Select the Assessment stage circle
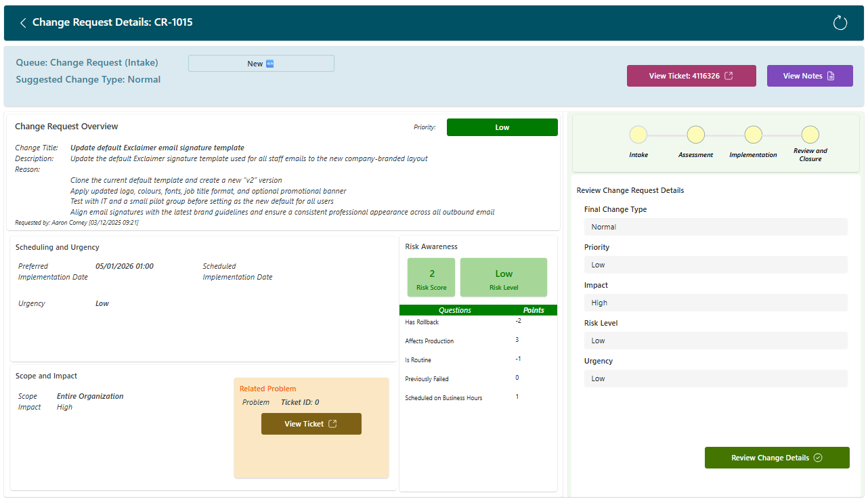 pyautogui.click(x=696, y=135)
